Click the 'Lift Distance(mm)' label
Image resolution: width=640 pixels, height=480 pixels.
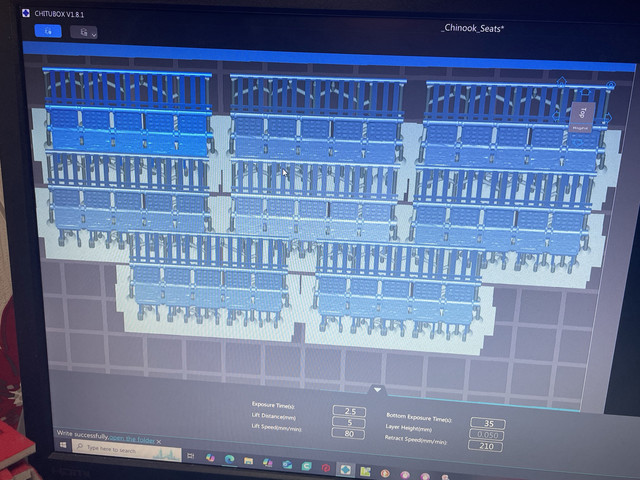[x=273, y=416]
